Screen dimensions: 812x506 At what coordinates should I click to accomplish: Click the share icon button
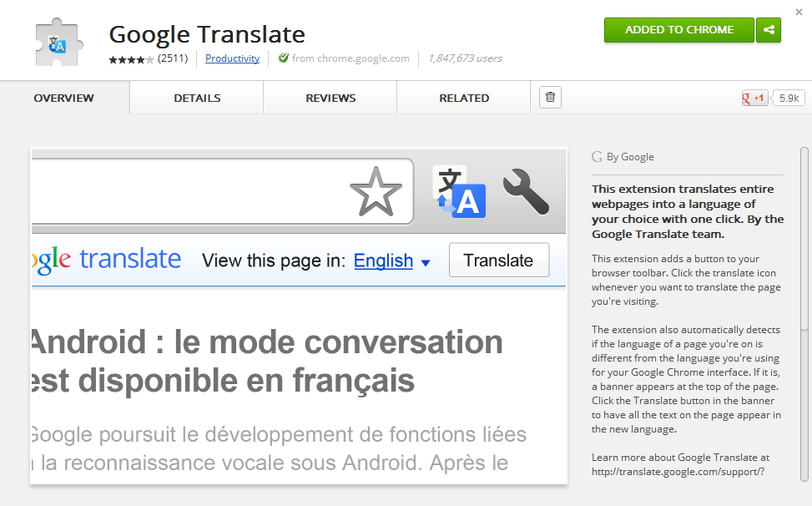coord(768,30)
